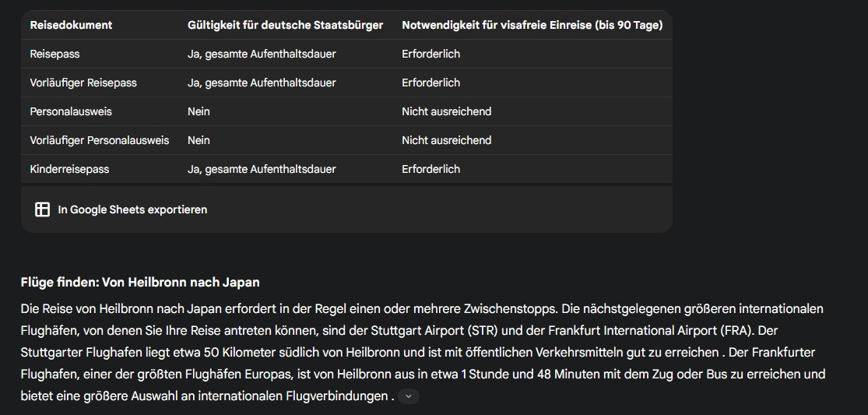The height and width of the screenshot is (415, 868).
Task: Click the "Vorläufiger Reisepass" table cell
Action: (83, 83)
